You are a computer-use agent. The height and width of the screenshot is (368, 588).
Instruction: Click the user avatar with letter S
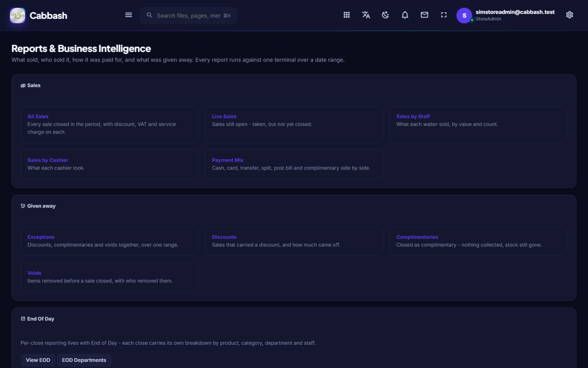(x=464, y=16)
